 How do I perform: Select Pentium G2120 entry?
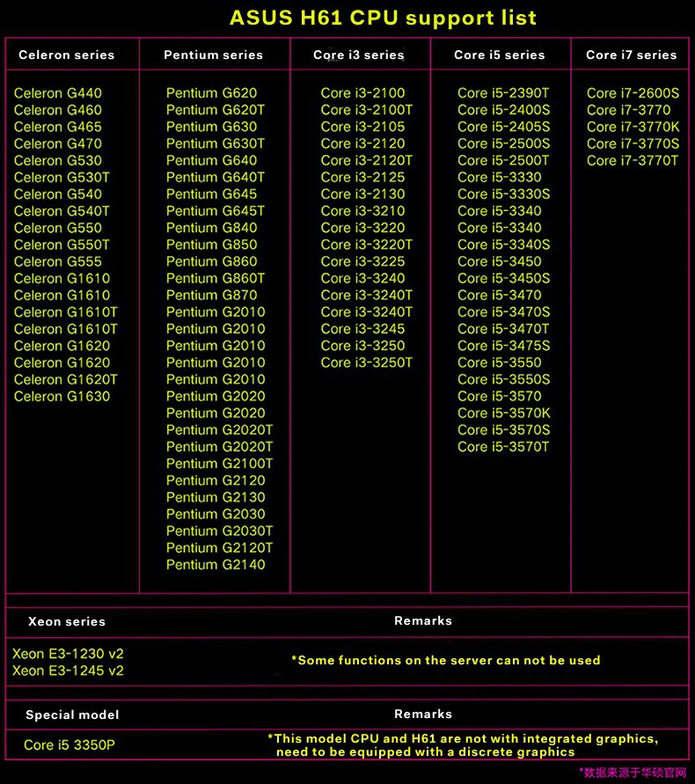pos(216,480)
